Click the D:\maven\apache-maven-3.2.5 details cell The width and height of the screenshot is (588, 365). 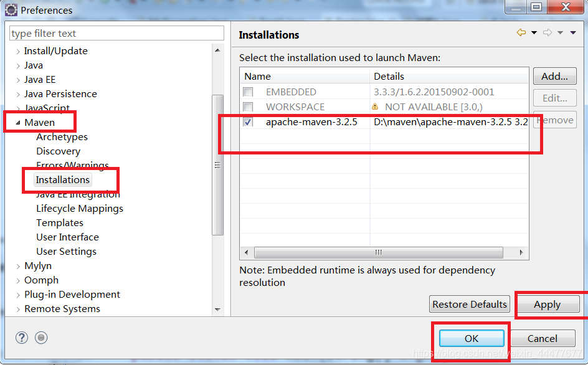[451, 122]
